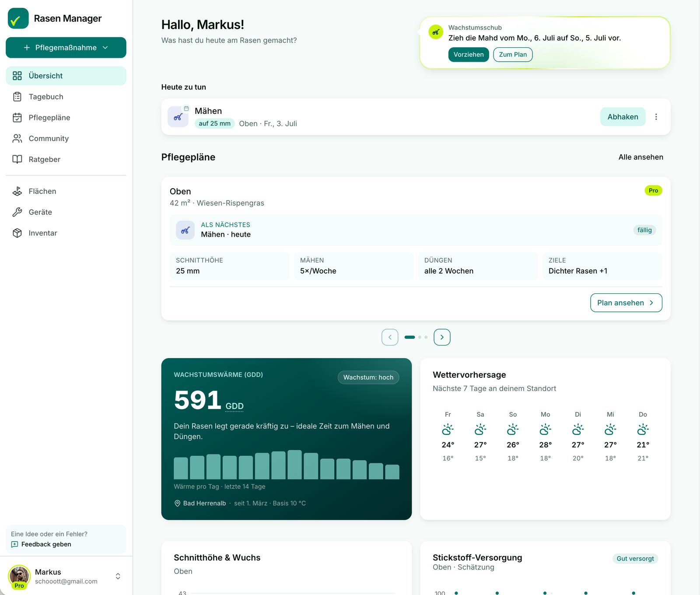Click the Schnitthöhe 25 mm tile

click(x=230, y=266)
